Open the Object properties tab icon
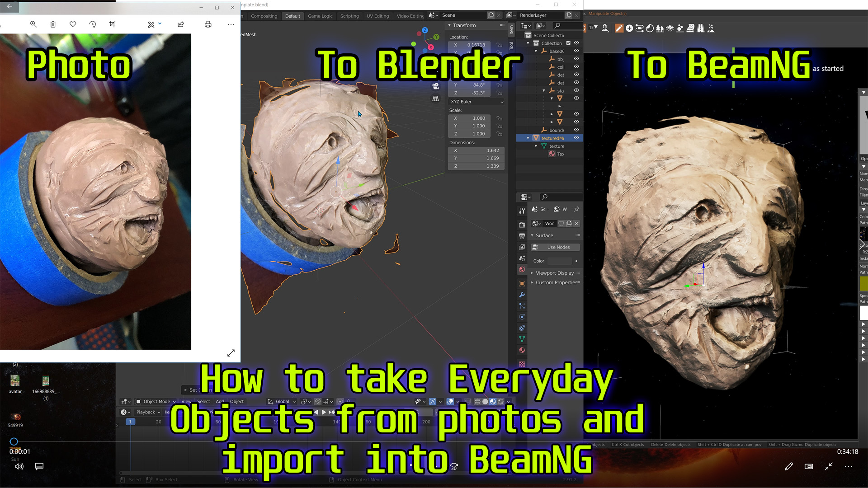Screen dimensions: 868x488 point(522,283)
